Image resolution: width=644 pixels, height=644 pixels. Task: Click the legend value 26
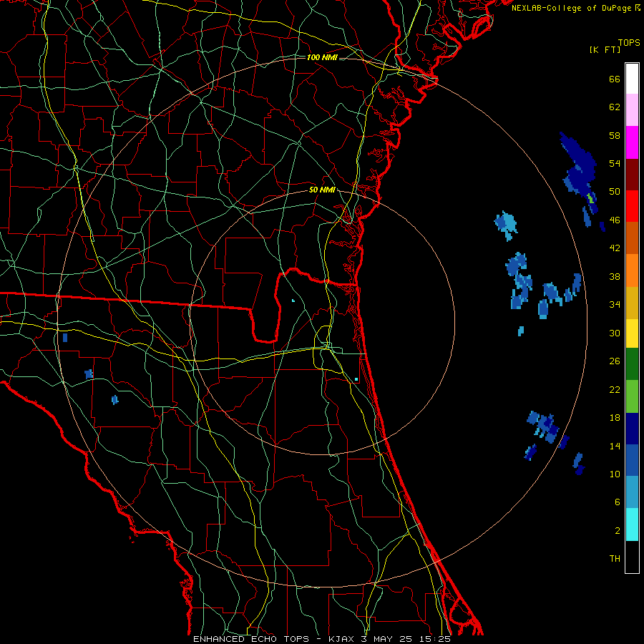(615, 361)
